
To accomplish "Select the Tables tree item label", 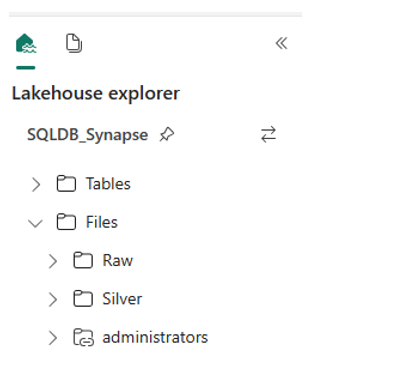I will click(x=108, y=184).
